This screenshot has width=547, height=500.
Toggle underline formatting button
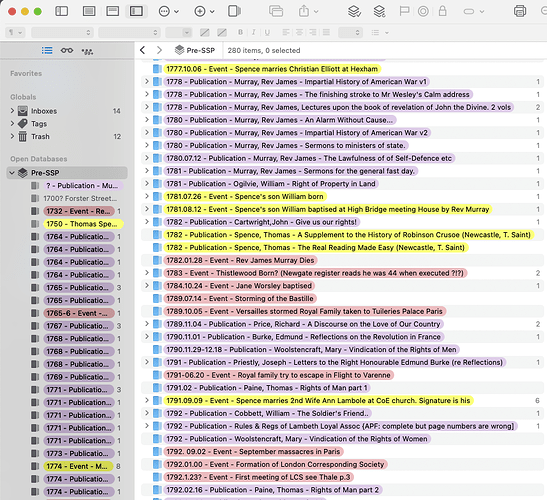pyautogui.click(x=267, y=32)
